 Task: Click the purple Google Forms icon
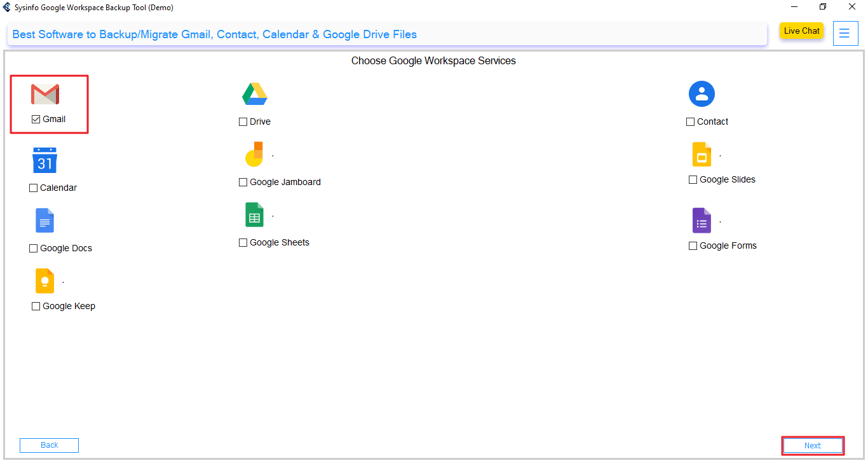point(702,221)
